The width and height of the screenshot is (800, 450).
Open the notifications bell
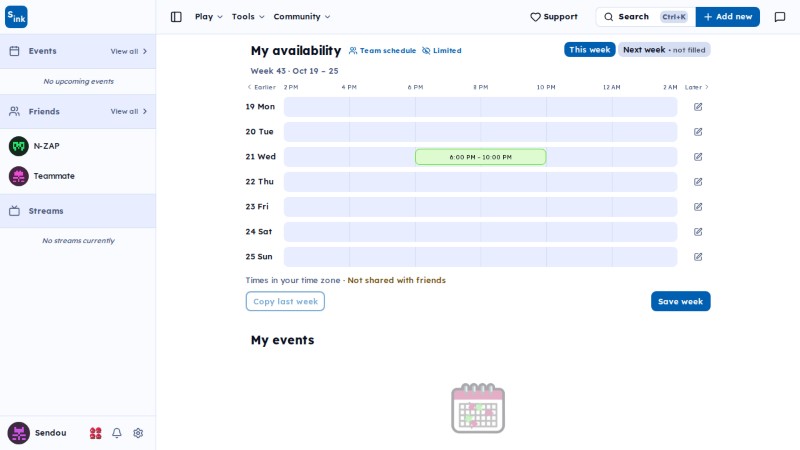pyautogui.click(x=117, y=433)
